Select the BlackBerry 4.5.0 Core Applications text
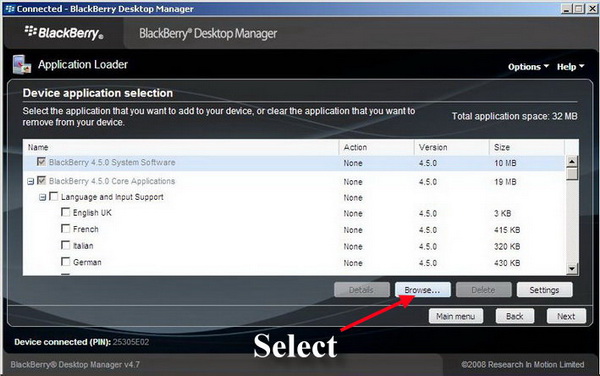Viewport: 600px width, 376px height. click(112, 181)
